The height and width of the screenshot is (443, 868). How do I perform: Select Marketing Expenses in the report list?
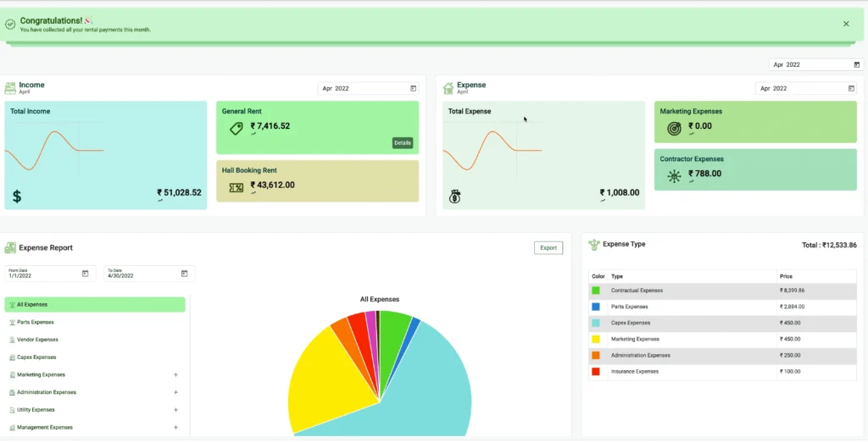95,375
